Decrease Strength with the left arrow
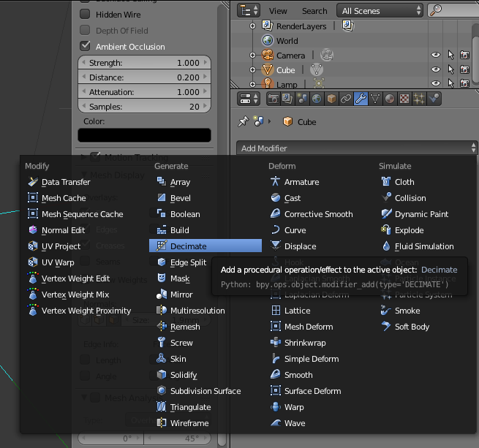Screen dimensions: 479x448 tap(83, 62)
